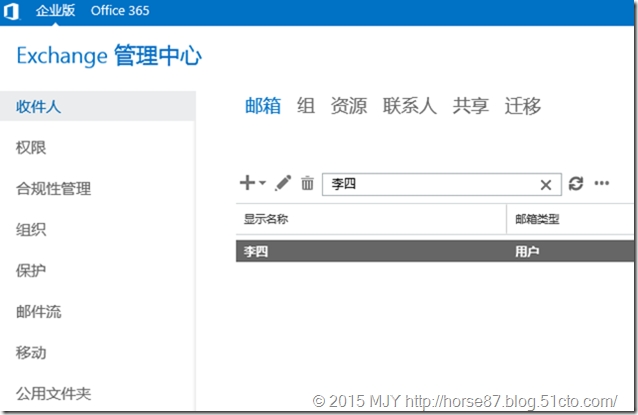Screen dimensions: 638x415
Task: Switch to the 资源 tab
Action: point(349,106)
